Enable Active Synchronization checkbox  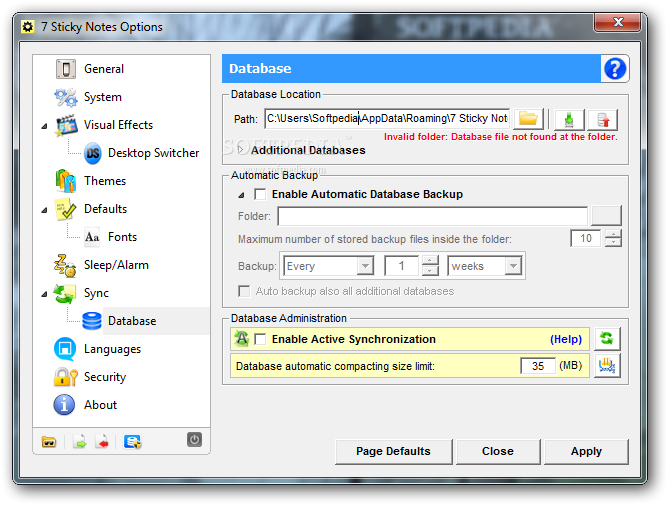(260, 339)
